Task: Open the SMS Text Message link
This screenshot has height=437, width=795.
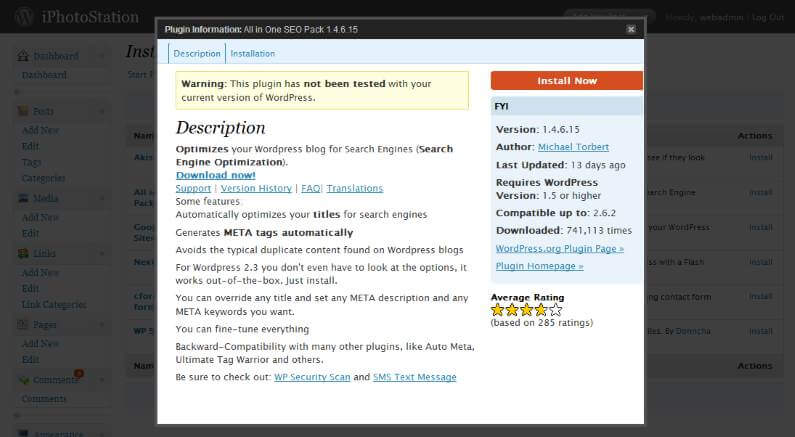Action: coord(415,377)
